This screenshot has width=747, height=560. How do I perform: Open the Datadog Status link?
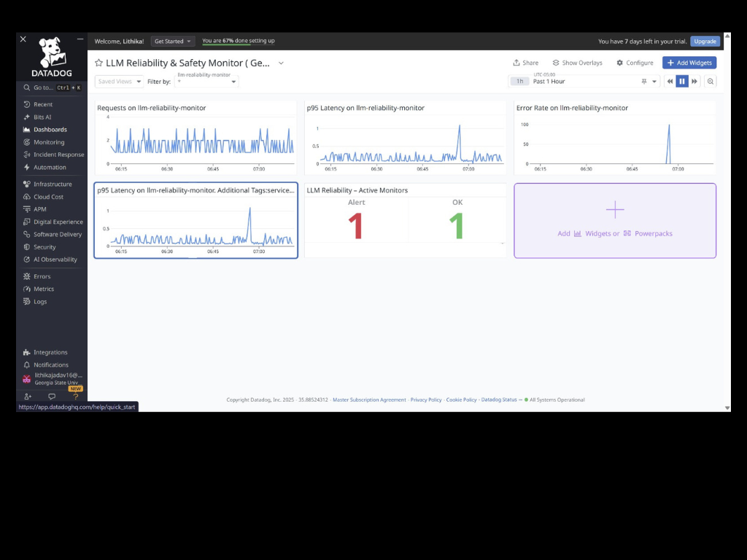[499, 400]
